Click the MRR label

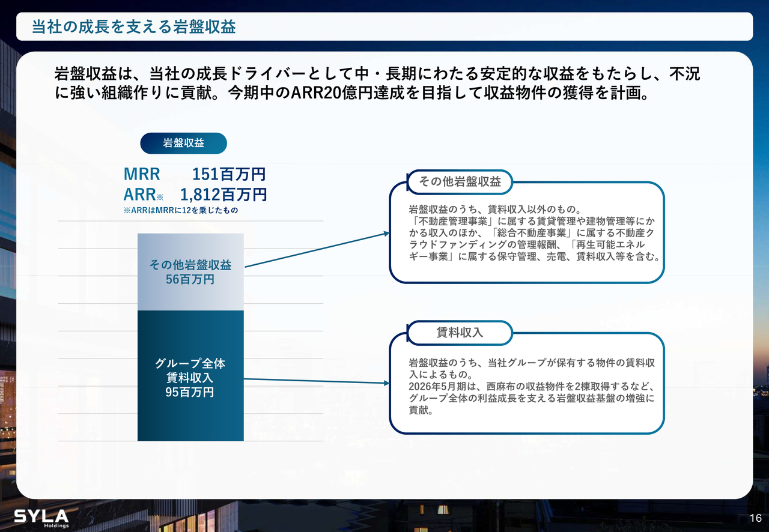(142, 175)
